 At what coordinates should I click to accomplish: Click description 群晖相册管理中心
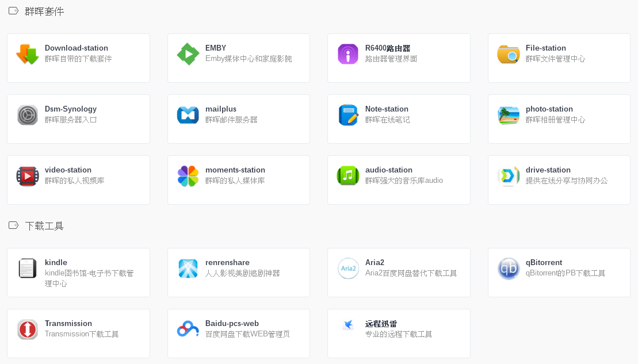(x=555, y=120)
